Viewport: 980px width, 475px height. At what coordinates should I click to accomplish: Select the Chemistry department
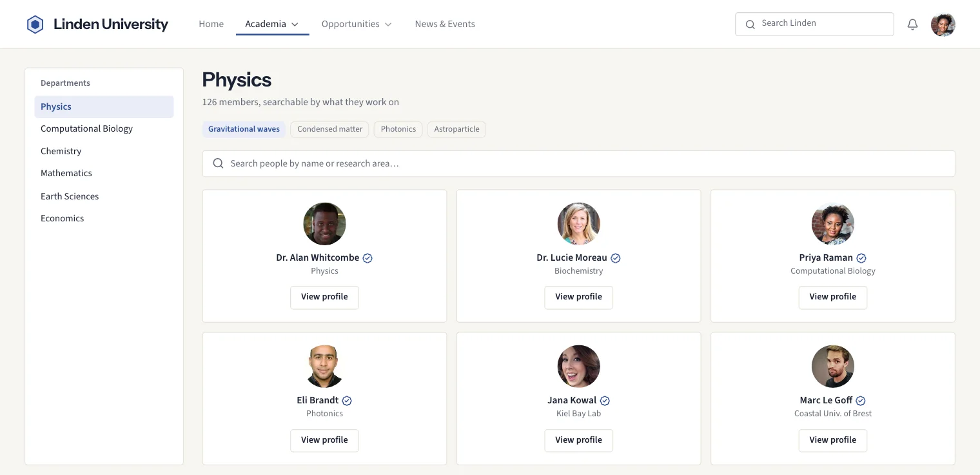(104, 151)
